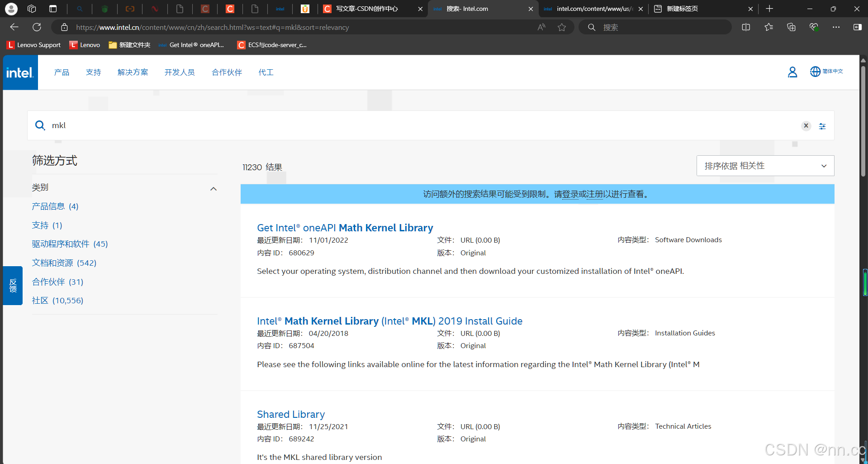Image resolution: width=868 pixels, height=464 pixels.
Task: Toggle read aloud icon in address bar
Action: point(541,27)
